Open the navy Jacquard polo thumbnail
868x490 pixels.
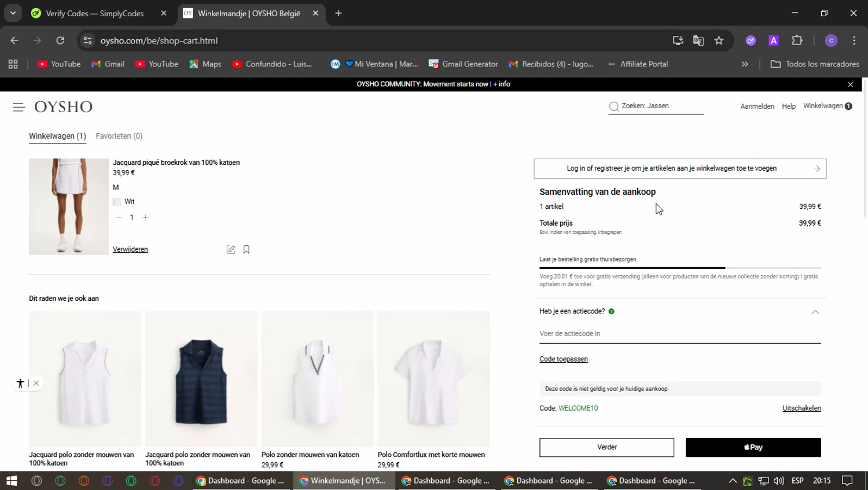201,379
